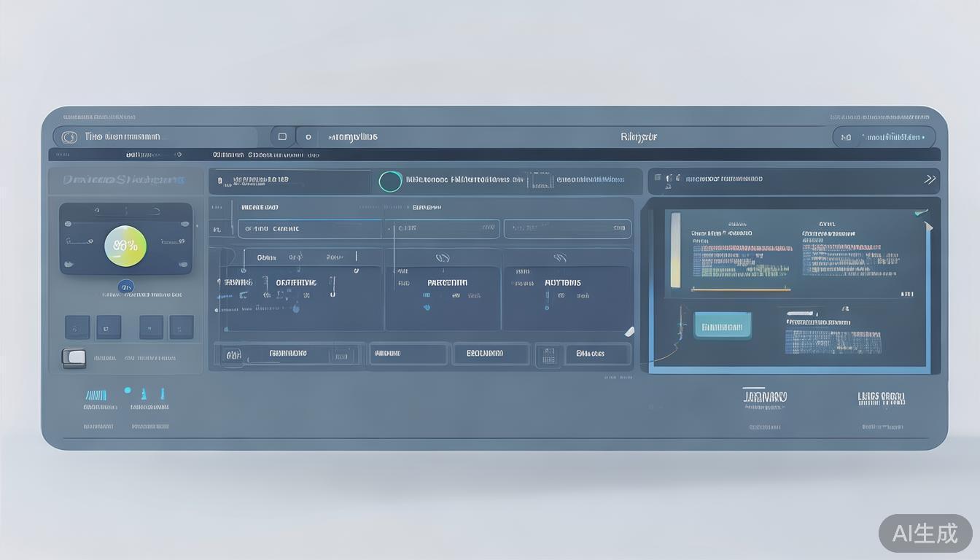980x560 pixels.
Task: Click the teal ring icon in the header strip
Action: tap(390, 182)
